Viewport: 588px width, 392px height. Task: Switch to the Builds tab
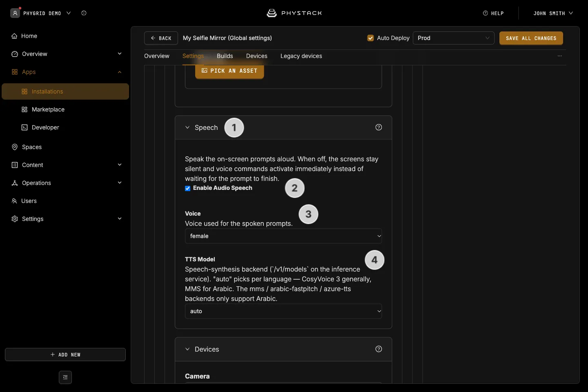click(225, 56)
